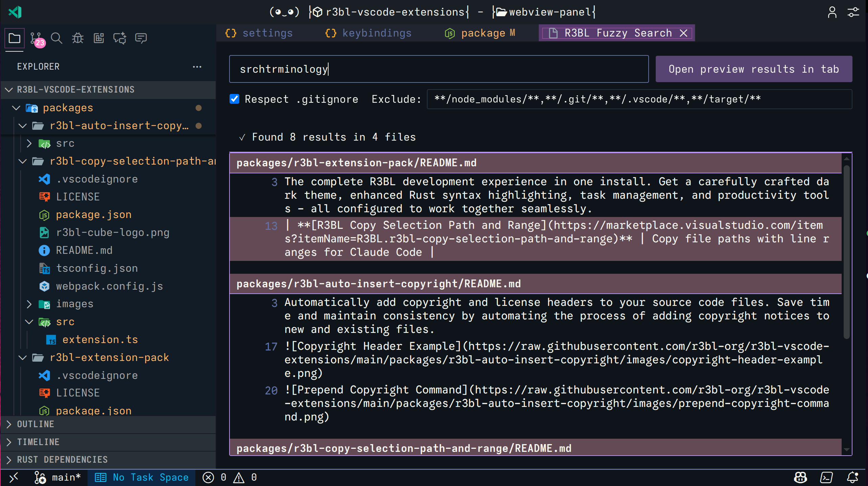The width and height of the screenshot is (868, 486).
Task: Click the notifications bell in status bar
Action: 852,477
